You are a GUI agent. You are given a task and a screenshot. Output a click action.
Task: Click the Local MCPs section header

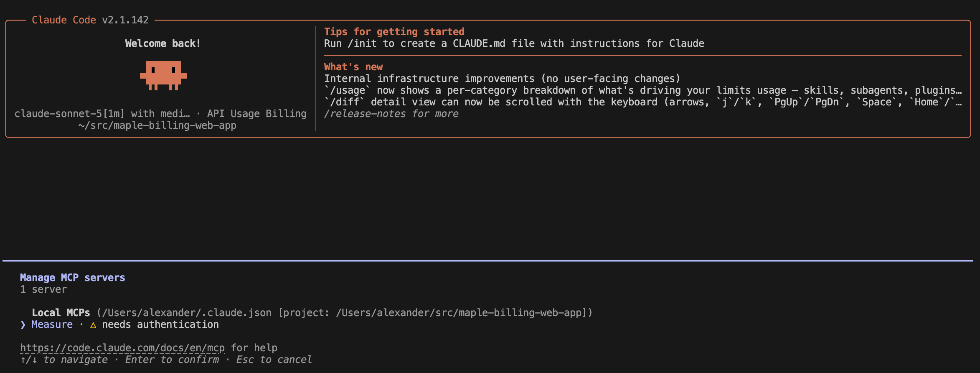pyautogui.click(x=61, y=313)
